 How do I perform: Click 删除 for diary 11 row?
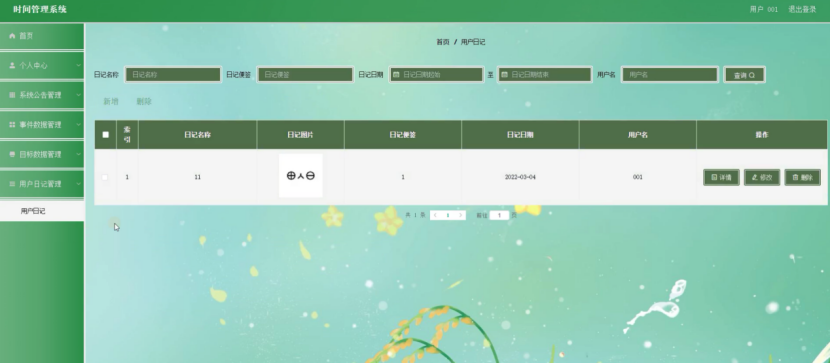[x=802, y=178]
